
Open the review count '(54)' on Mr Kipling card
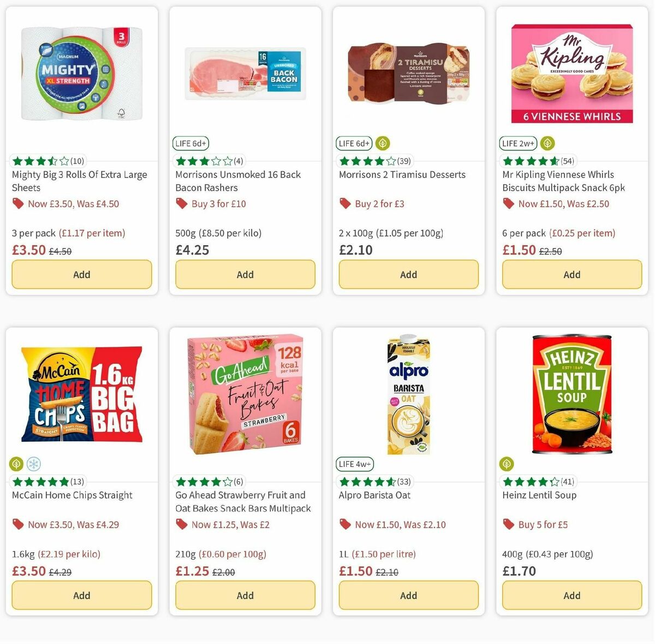pos(568,161)
